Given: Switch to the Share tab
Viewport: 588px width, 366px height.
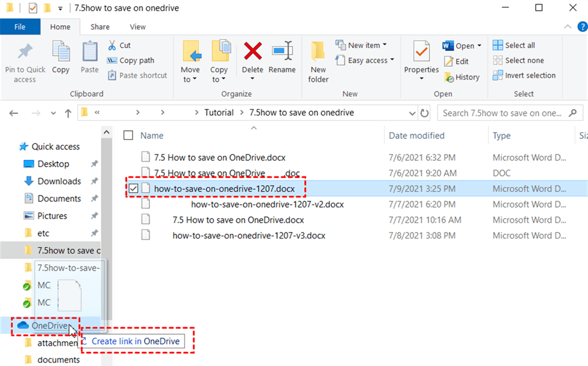Looking at the screenshot, I should [x=100, y=27].
